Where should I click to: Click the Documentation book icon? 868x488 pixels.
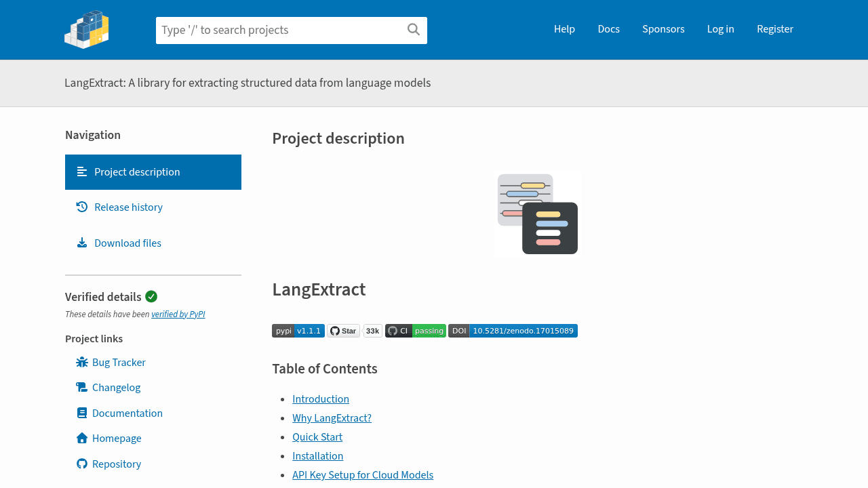pos(81,413)
